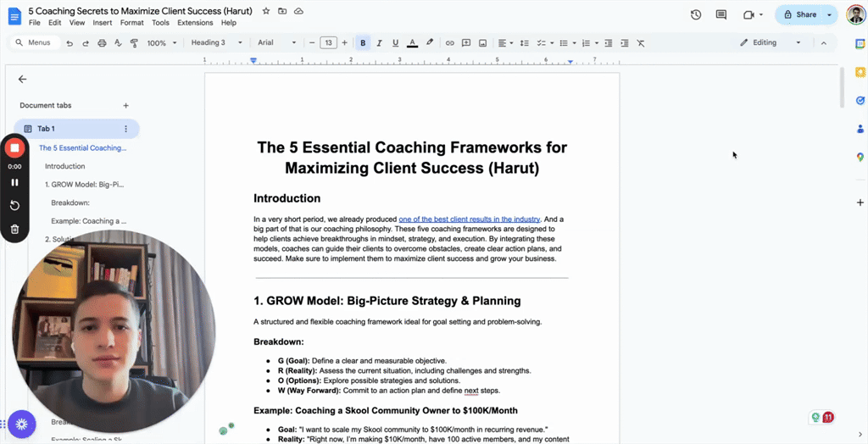Pause the screen recording
The width and height of the screenshot is (868, 444).
[x=15, y=182]
